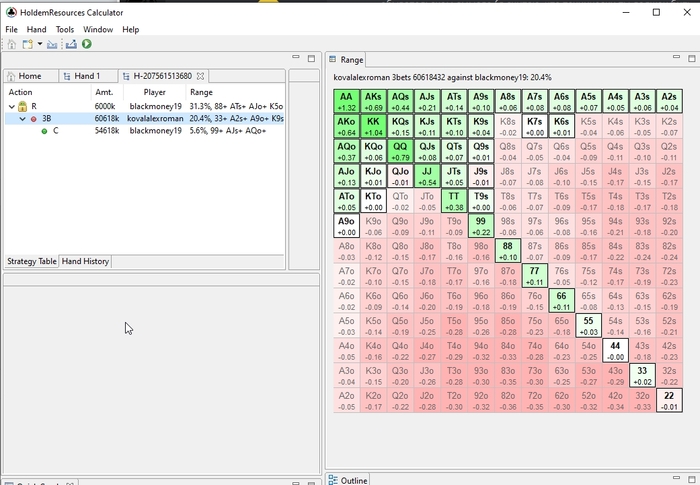Click blackmoney19 in the R row

(155, 106)
